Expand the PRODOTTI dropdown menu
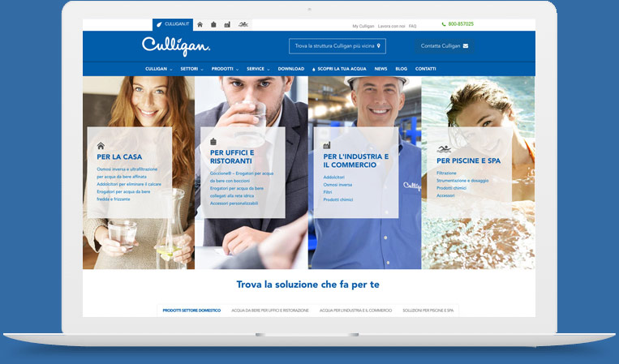This screenshot has width=619, height=364. coord(225,69)
